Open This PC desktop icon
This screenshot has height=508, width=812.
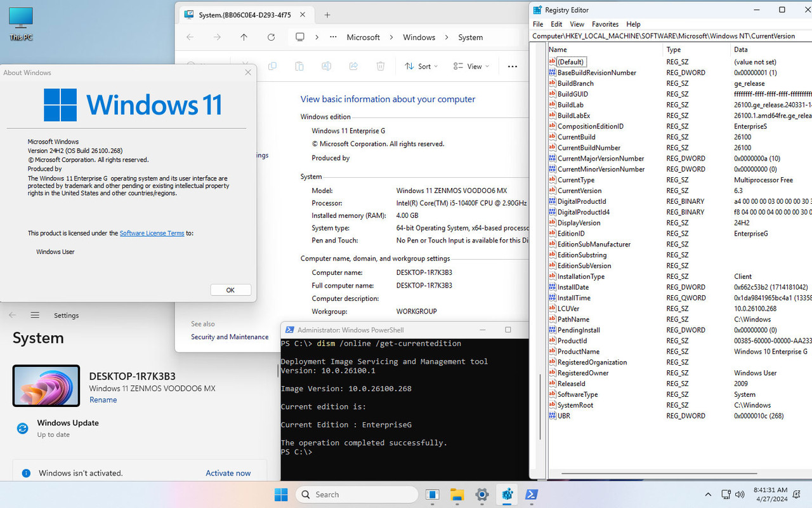21,24
